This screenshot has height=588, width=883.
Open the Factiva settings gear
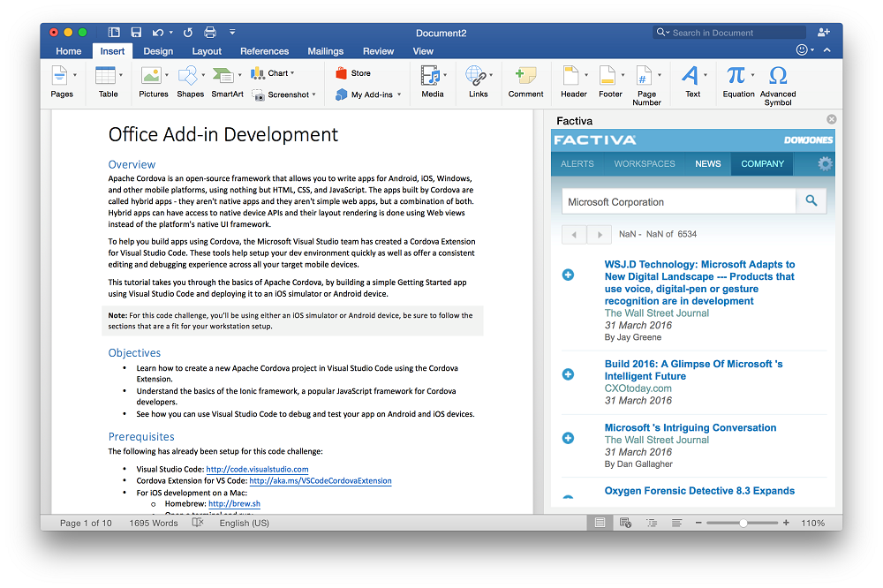[x=825, y=164]
